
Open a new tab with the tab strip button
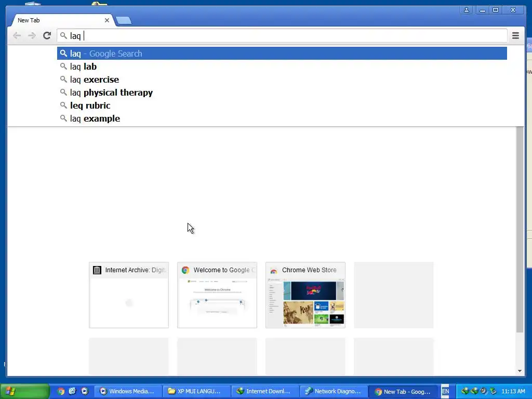pyautogui.click(x=124, y=21)
